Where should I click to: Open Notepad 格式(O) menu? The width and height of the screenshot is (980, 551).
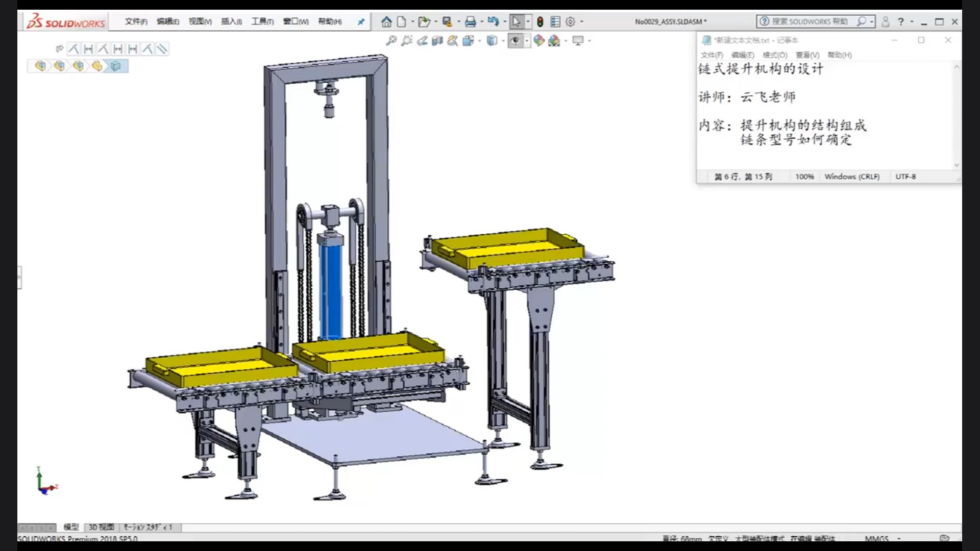click(x=775, y=55)
